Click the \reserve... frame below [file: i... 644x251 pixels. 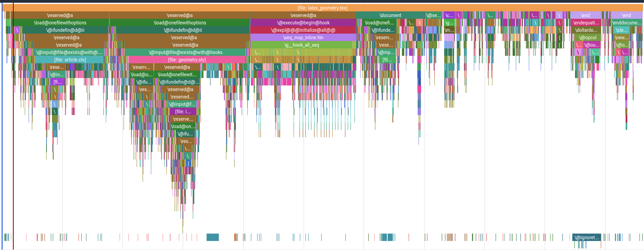click(x=183, y=119)
